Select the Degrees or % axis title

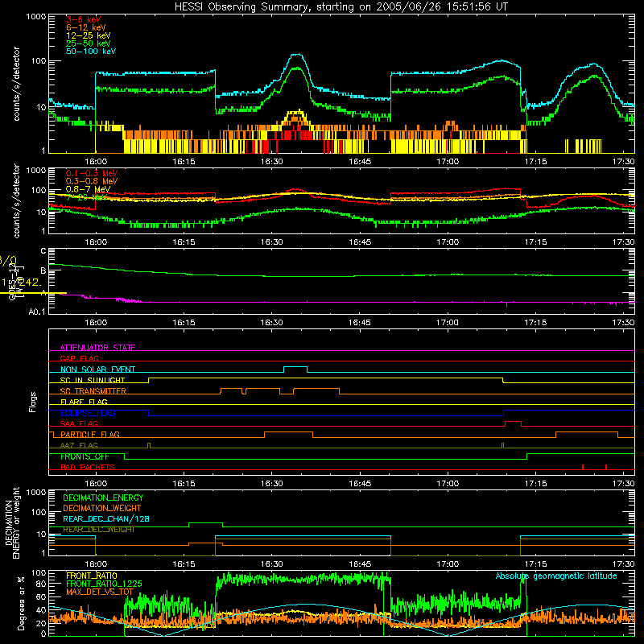tap(21, 603)
